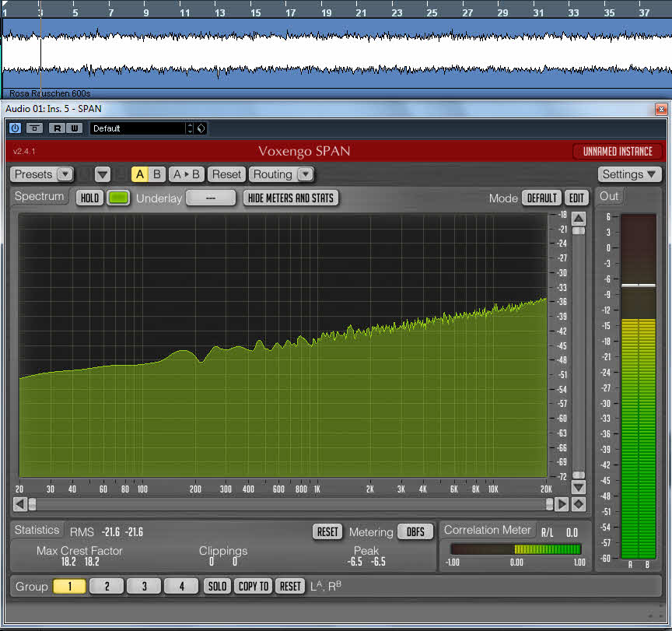Viewport: 672px width, 631px height.
Task: Toggle the plug-in power bypass button
Action: (x=15, y=128)
